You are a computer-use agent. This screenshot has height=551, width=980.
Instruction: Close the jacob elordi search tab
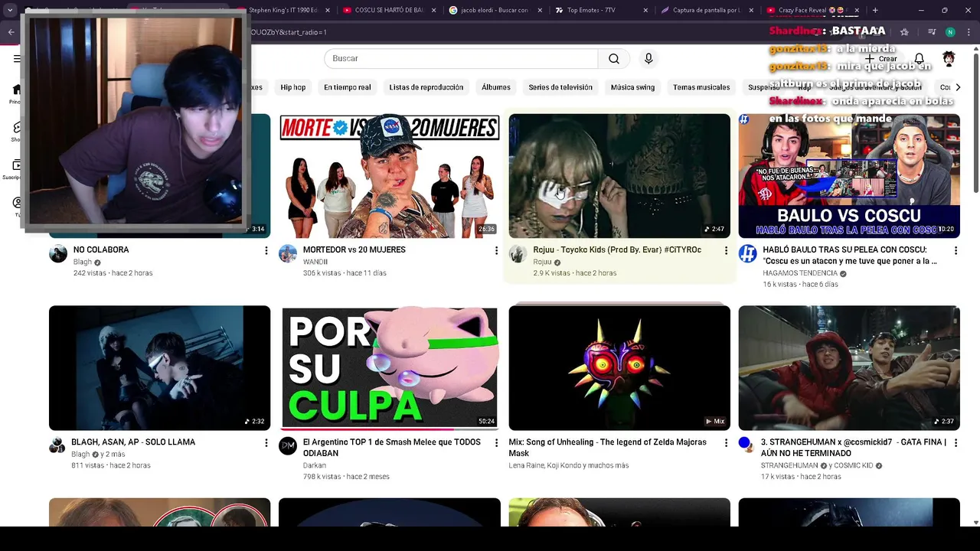(x=540, y=10)
